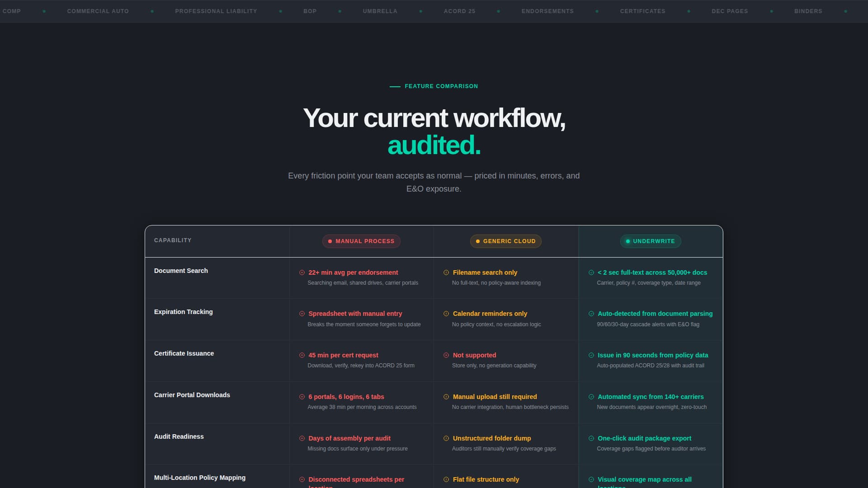Click BOP in the top ticker

point(310,11)
